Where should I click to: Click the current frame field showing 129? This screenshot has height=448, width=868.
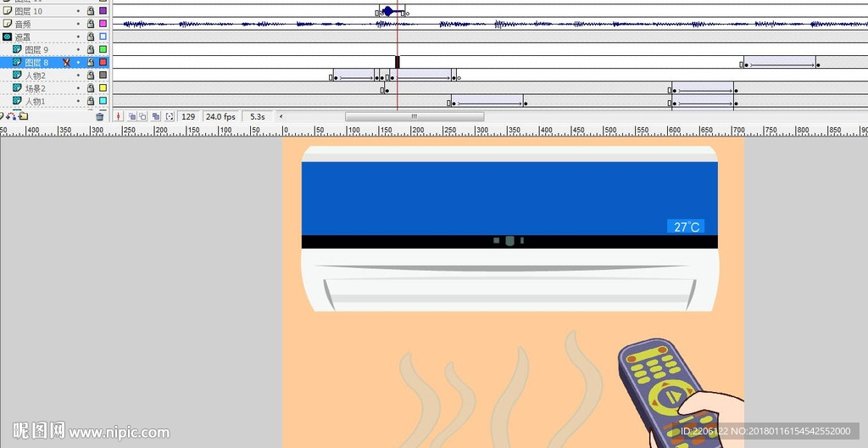pyautogui.click(x=188, y=116)
